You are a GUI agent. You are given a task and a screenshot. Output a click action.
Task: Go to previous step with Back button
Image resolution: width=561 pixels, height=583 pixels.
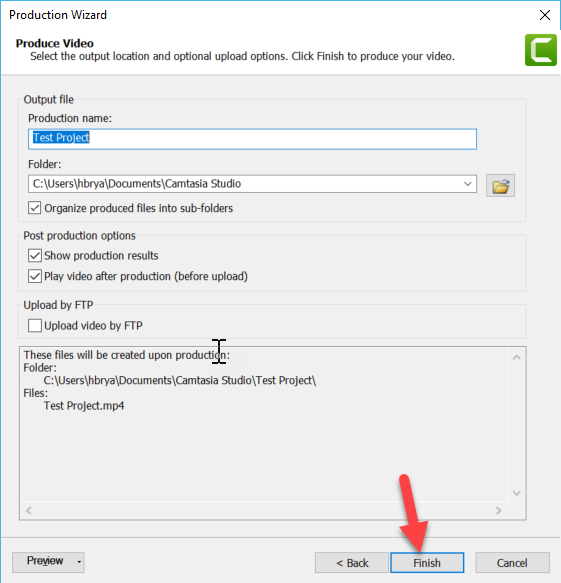(352, 563)
